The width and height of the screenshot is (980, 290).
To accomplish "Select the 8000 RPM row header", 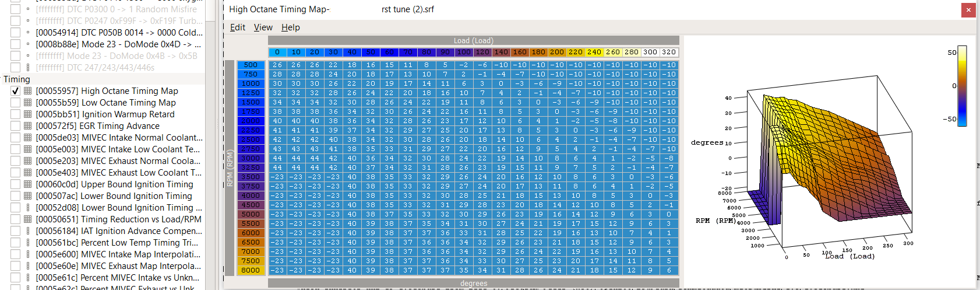I will (x=251, y=270).
